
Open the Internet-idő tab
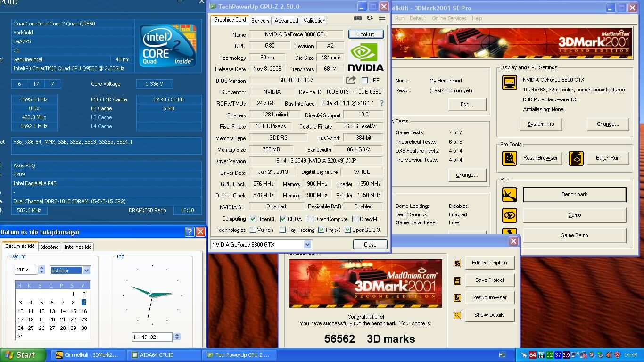(78, 247)
